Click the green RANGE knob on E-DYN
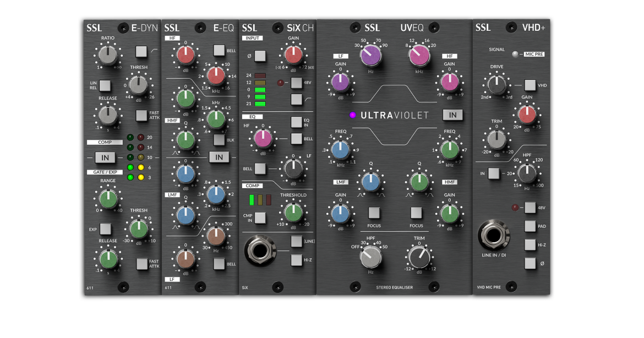 (x=108, y=199)
